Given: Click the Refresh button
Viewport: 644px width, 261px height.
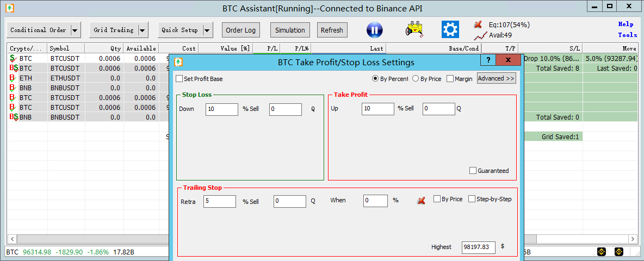Looking at the screenshot, I should (332, 30).
